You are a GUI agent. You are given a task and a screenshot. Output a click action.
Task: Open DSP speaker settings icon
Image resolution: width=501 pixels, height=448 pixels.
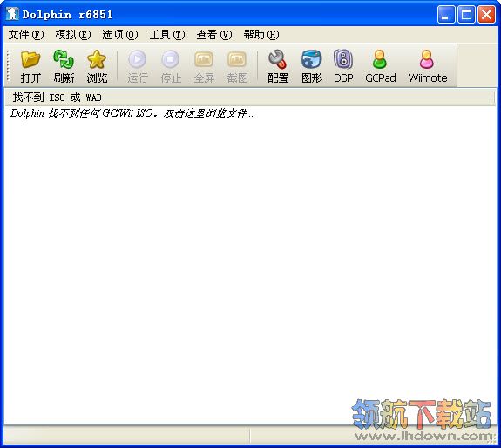343,59
